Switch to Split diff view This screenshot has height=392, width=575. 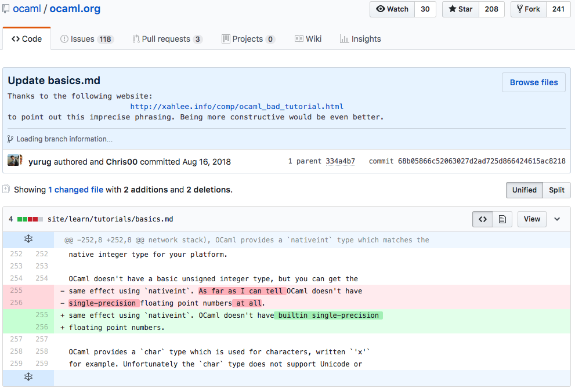pyautogui.click(x=556, y=190)
